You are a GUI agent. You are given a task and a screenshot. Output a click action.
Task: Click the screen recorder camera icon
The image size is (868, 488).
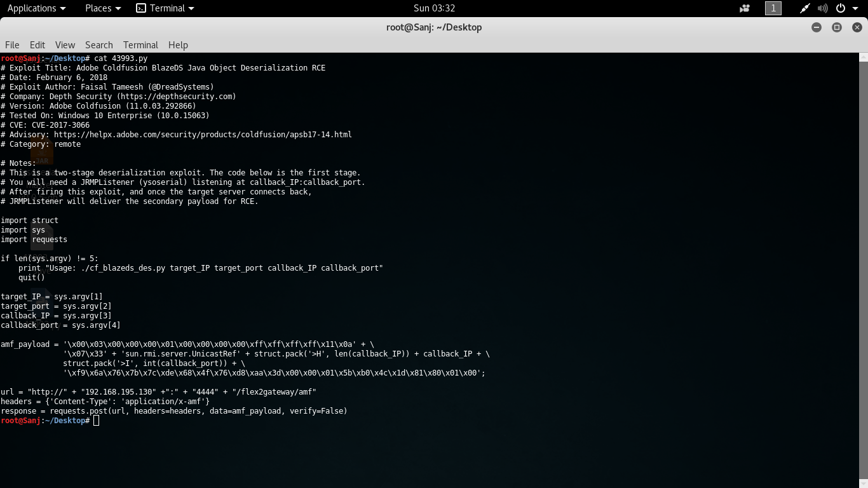tap(745, 8)
